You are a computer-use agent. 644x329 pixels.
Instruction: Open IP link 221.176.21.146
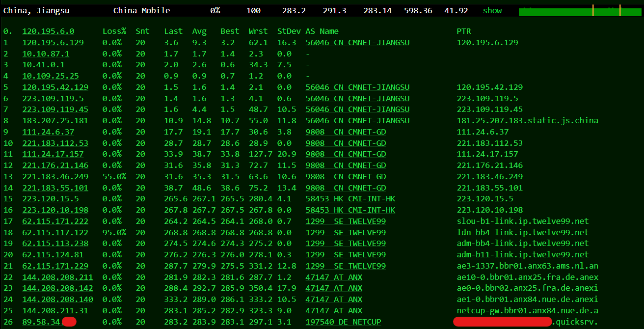(55, 165)
